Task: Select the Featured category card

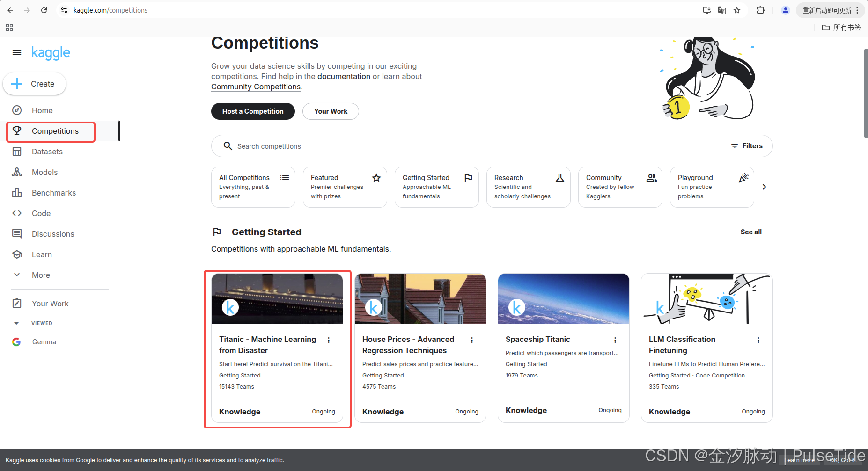Action: coord(345,187)
